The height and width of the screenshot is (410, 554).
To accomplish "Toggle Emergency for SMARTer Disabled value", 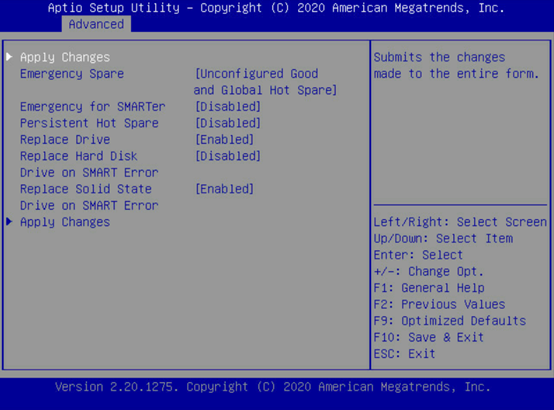I will point(228,107).
